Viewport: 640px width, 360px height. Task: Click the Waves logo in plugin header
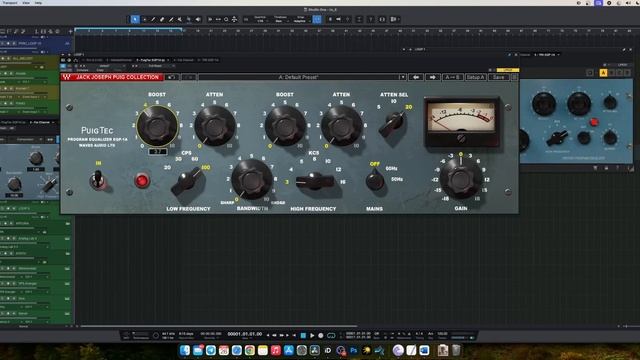67,77
